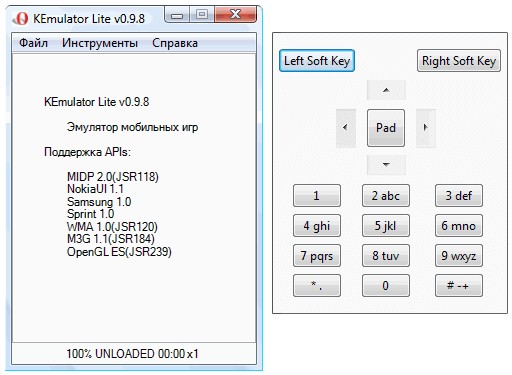Open the Файл menu
The height and width of the screenshot is (375, 512).
pos(33,43)
